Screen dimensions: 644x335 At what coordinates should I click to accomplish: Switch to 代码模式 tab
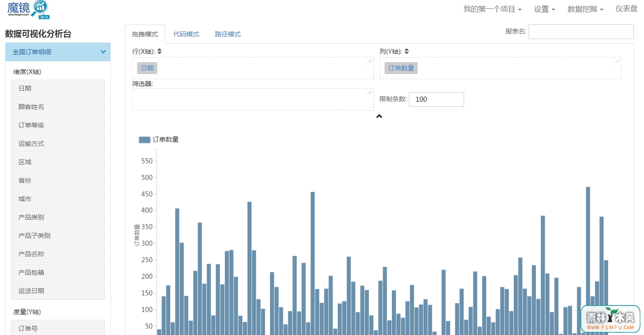(186, 34)
